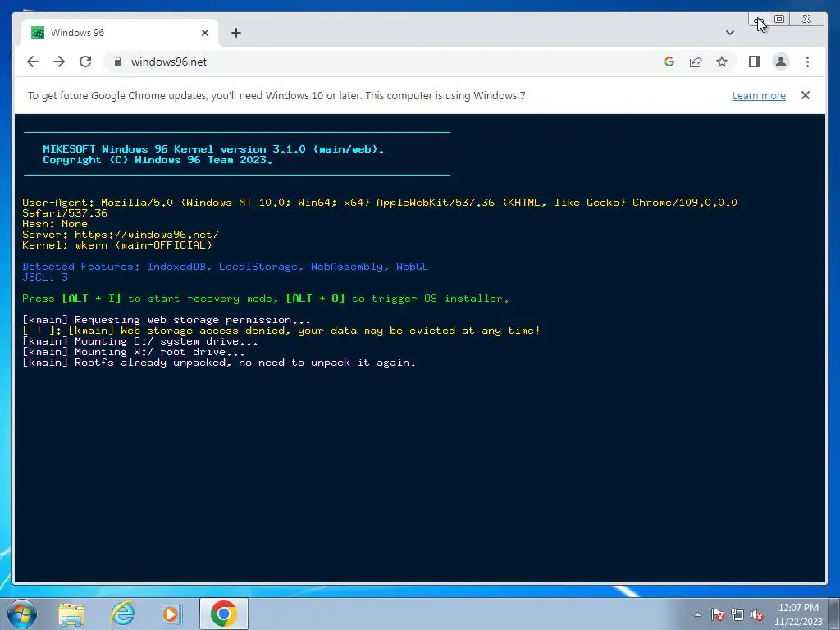Click the 'Copyright (C) Windows 96 Team 2023.' line
Screen dimensions: 840x630
pyautogui.click(x=157, y=160)
